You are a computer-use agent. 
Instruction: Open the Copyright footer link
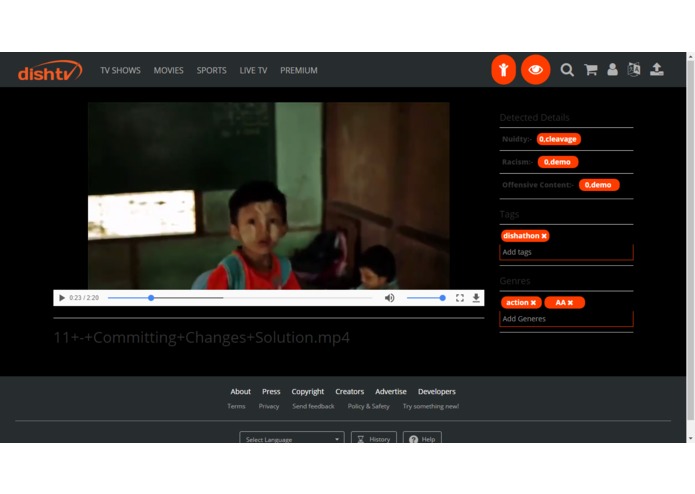(308, 392)
